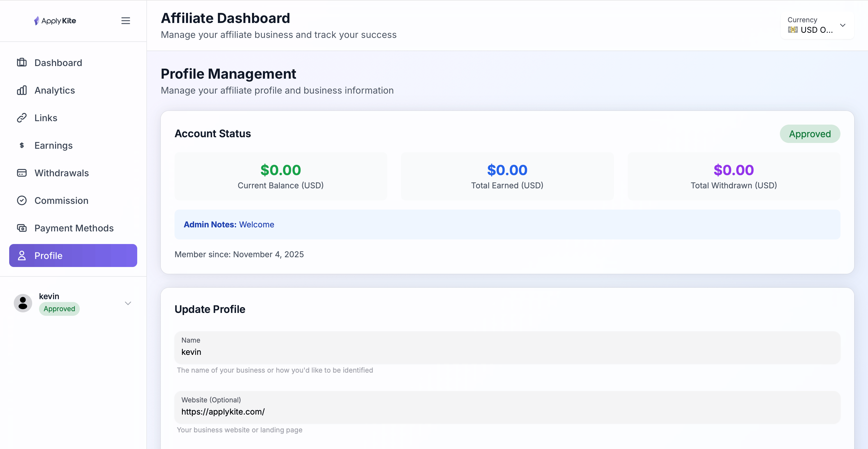The image size is (868, 449).
Task: Click the Links chain icon
Action: click(x=22, y=118)
